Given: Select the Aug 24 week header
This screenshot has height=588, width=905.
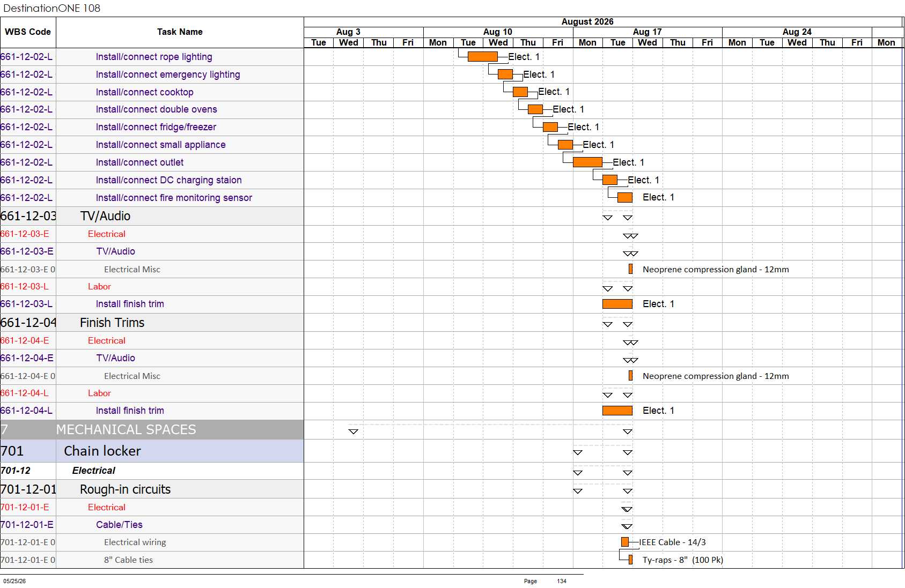Looking at the screenshot, I should (x=797, y=32).
